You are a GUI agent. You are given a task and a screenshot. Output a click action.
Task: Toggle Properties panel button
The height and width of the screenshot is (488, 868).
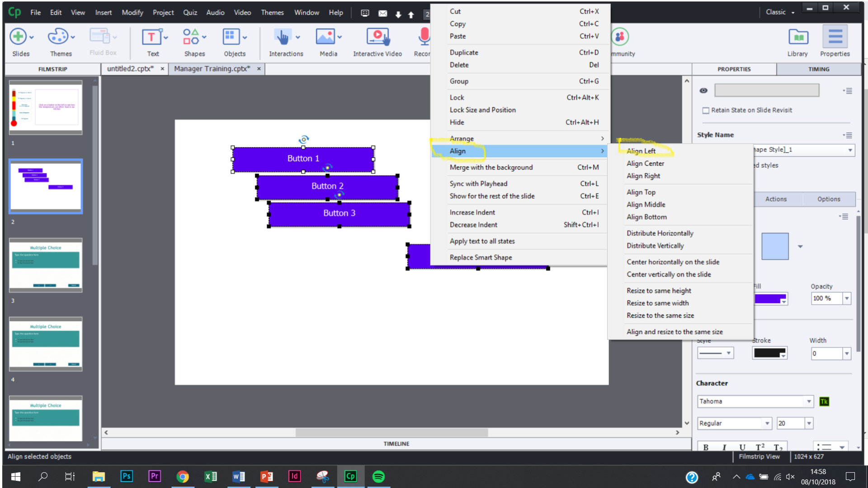[835, 37]
